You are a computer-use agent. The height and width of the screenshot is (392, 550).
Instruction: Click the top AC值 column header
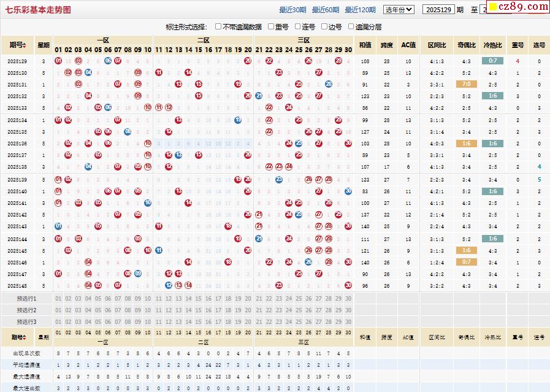408,45
